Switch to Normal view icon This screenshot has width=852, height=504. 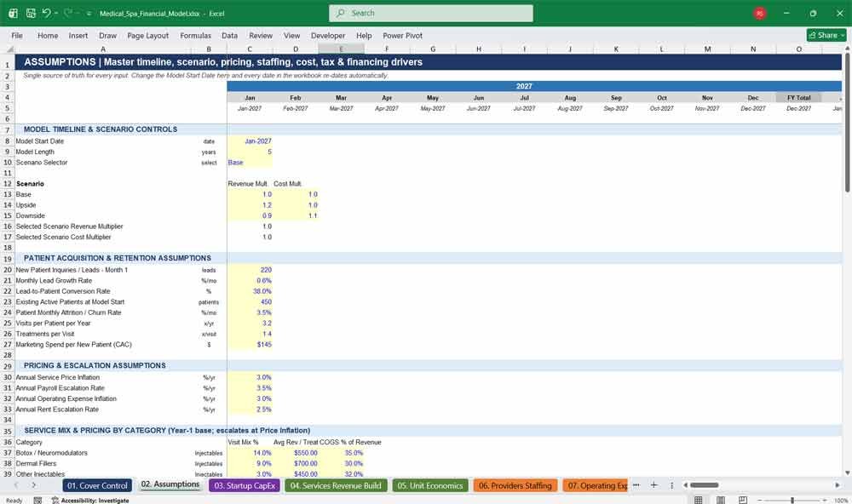click(x=699, y=500)
